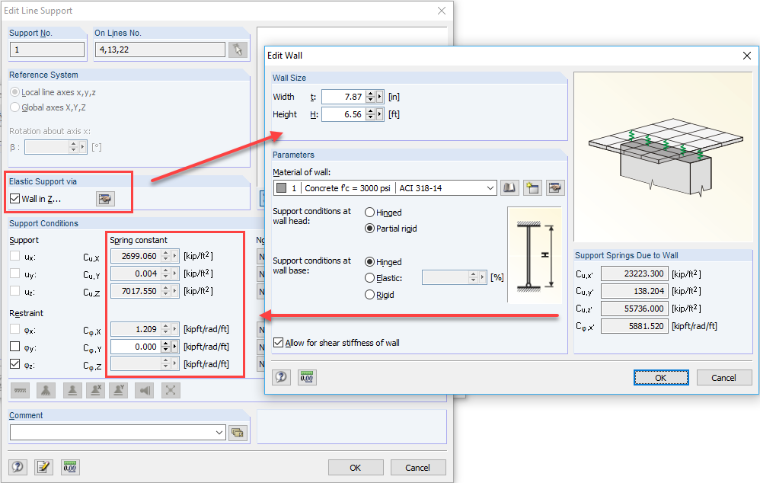Open the Material of wall dropdown

[490, 188]
